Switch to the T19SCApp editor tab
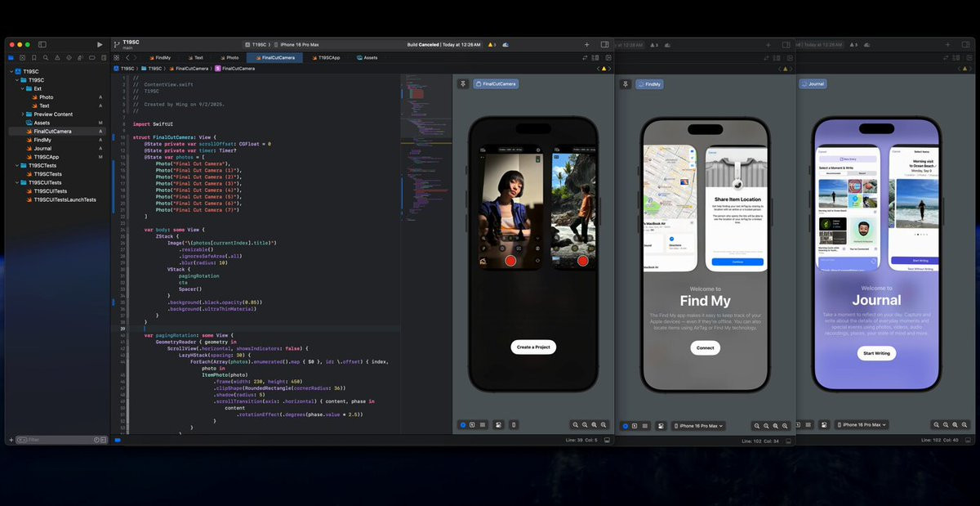980x506 pixels. (326, 58)
